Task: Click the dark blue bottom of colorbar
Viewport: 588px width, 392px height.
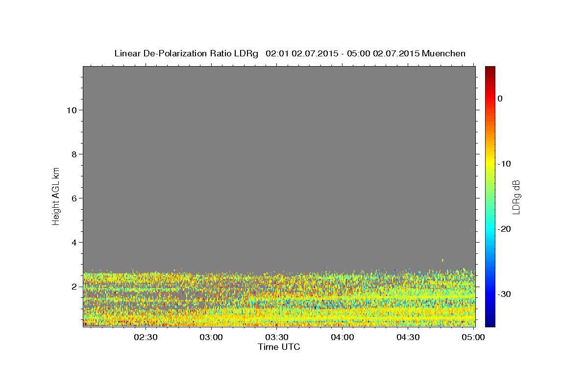Action: click(490, 322)
